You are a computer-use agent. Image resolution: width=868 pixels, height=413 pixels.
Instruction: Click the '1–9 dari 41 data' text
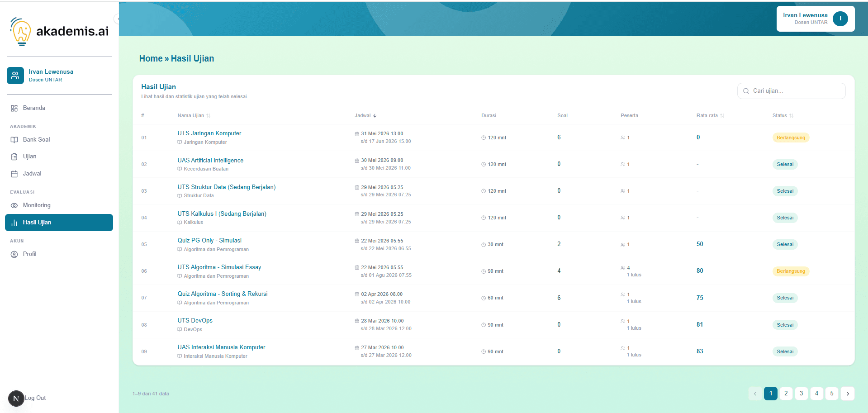tap(151, 394)
